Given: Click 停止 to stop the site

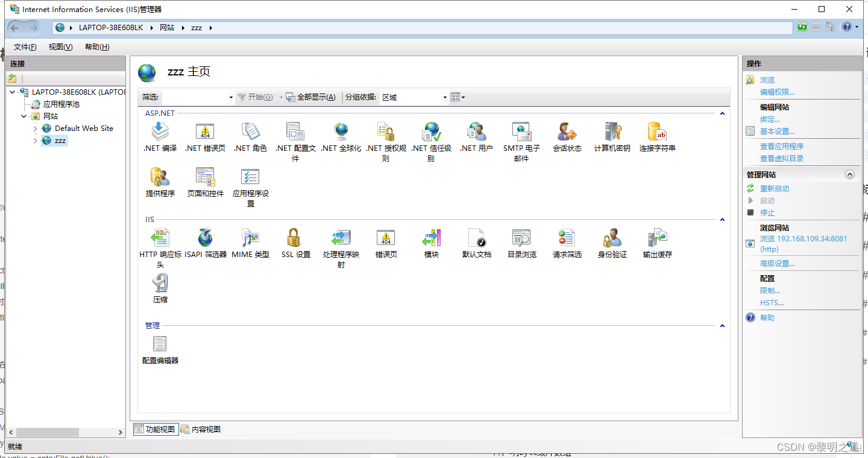Looking at the screenshot, I should 767,213.
